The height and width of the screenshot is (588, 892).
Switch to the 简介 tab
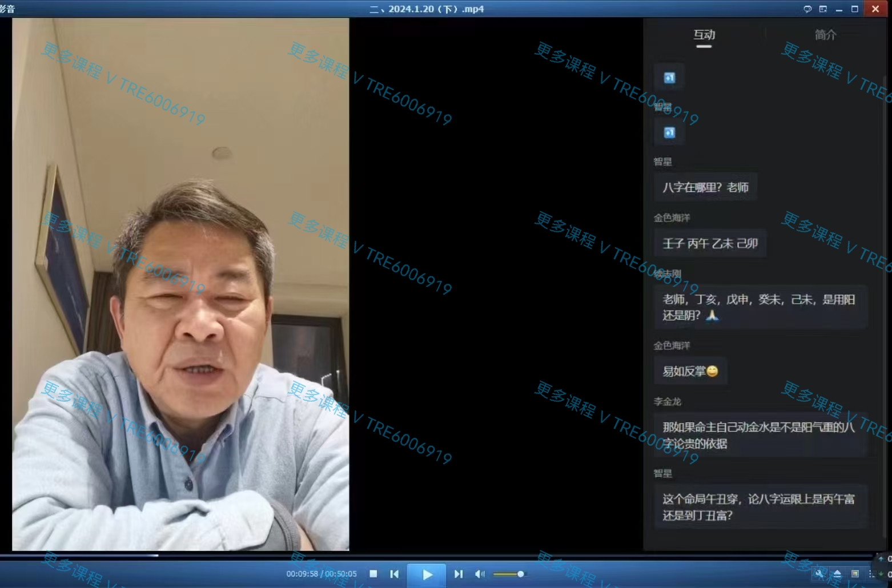tap(826, 35)
